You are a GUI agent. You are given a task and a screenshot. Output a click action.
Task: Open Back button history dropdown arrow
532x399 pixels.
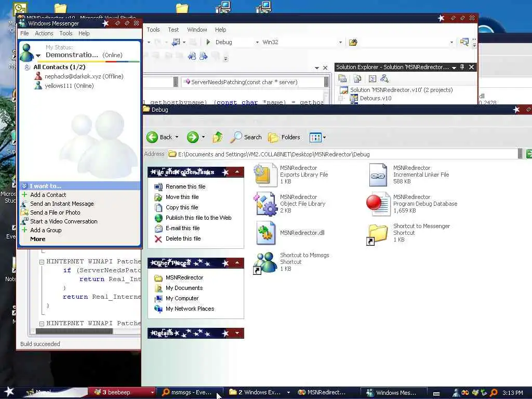(x=177, y=137)
